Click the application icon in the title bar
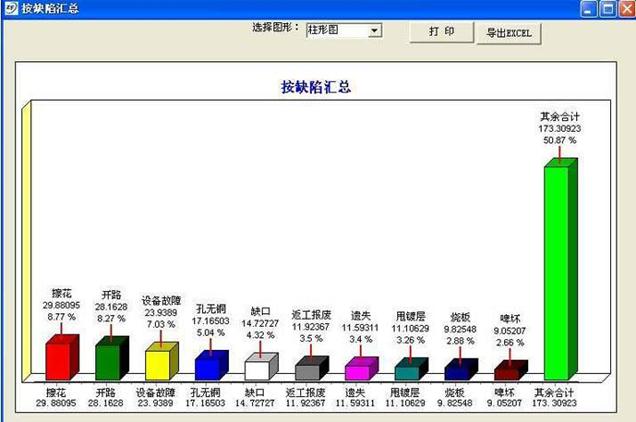 click(10, 9)
